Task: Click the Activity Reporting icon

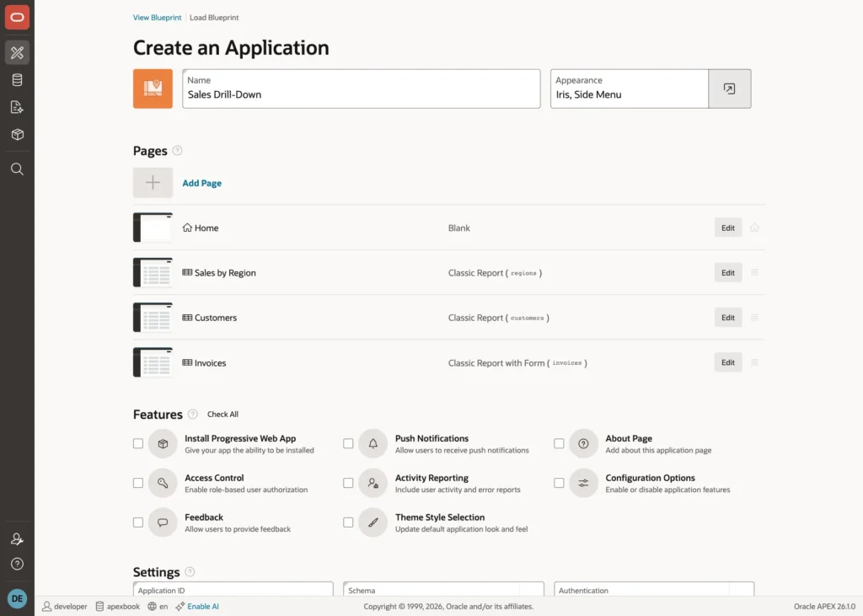Action: (373, 483)
